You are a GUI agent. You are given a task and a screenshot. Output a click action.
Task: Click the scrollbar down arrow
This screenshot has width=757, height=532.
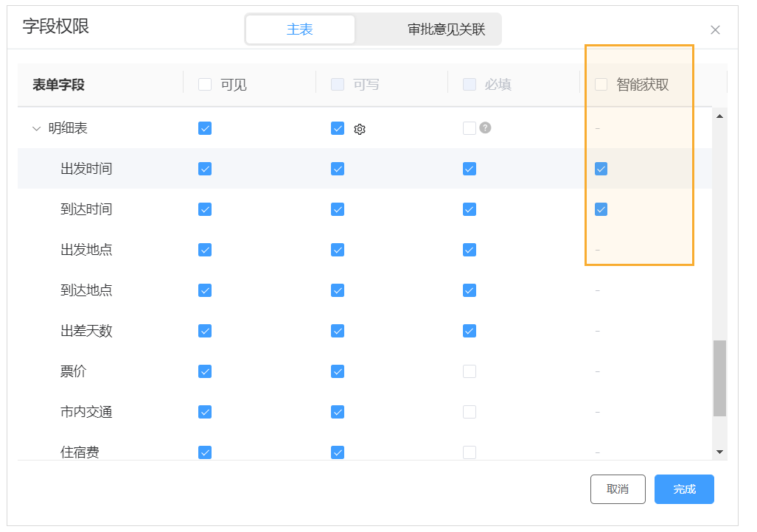(719, 452)
